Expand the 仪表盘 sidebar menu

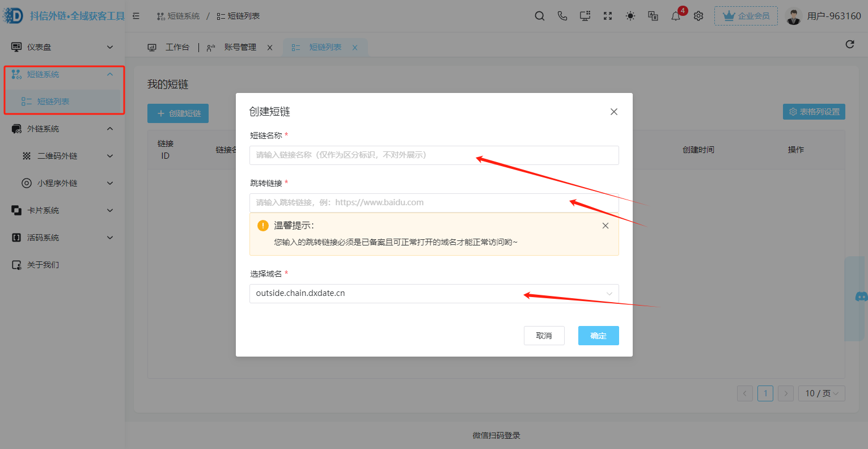62,47
